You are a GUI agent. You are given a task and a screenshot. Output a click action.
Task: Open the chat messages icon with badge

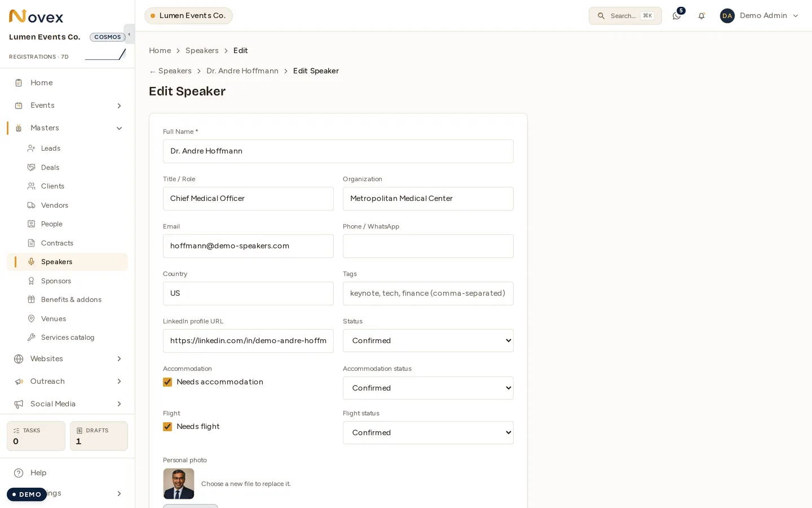(x=677, y=16)
